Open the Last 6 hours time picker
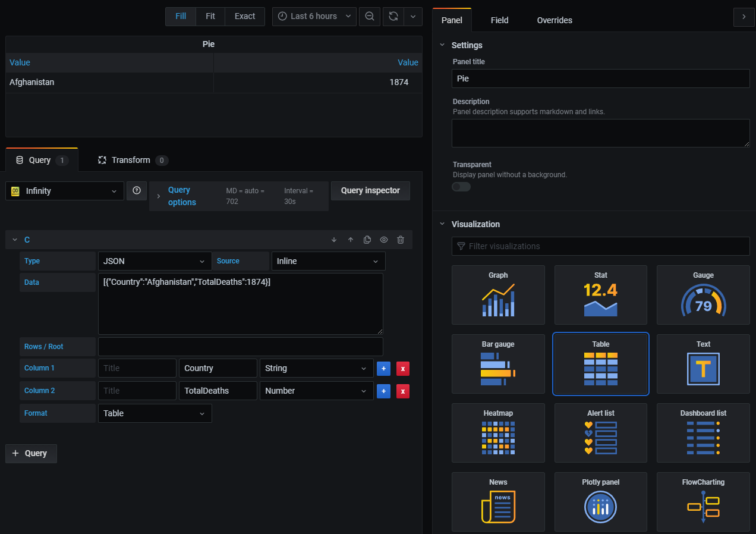The width and height of the screenshot is (756, 534). click(x=314, y=16)
